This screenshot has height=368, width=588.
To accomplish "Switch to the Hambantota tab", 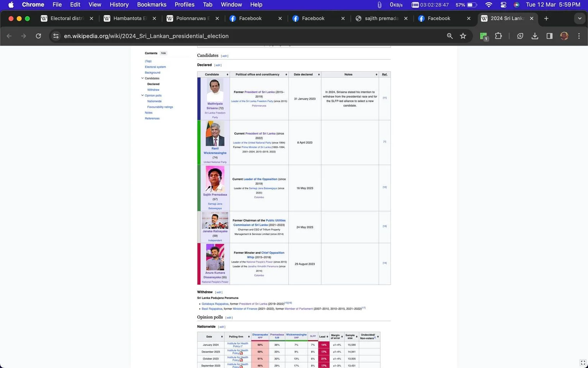I will (130, 18).
